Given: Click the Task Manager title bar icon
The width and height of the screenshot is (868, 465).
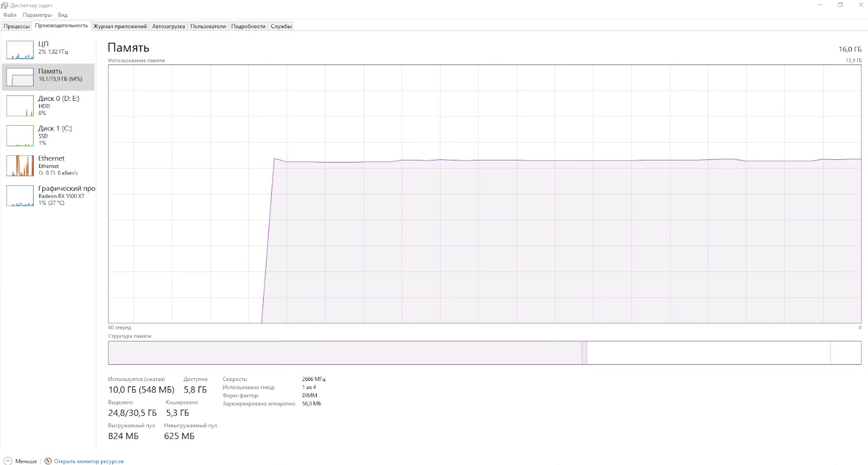Looking at the screenshot, I should (x=5, y=5).
